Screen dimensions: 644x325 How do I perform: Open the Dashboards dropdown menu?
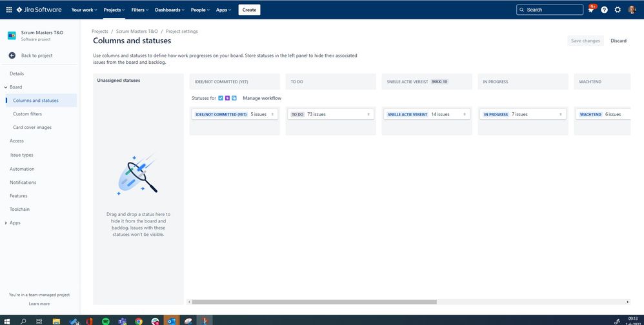(x=170, y=10)
